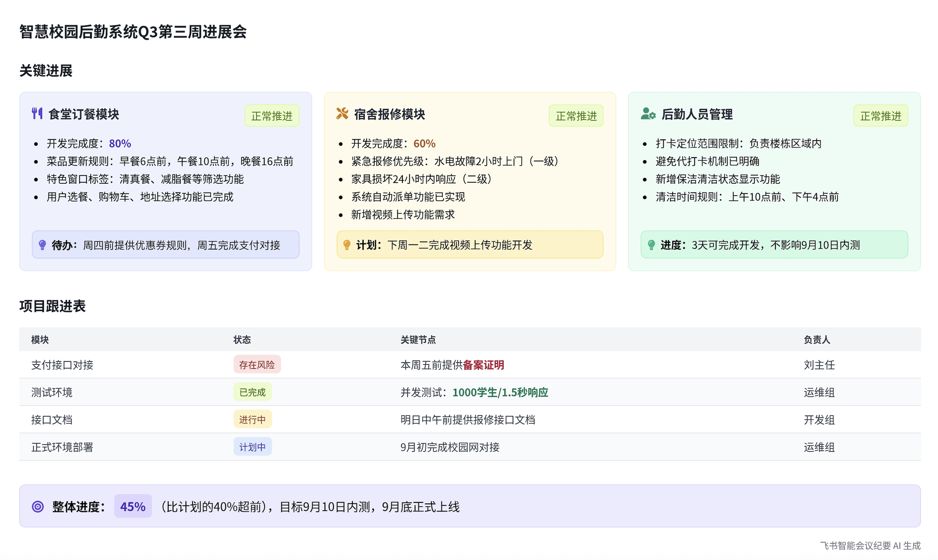Click 正常推进 badge on 宿舍报修模块 card

tap(576, 116)
